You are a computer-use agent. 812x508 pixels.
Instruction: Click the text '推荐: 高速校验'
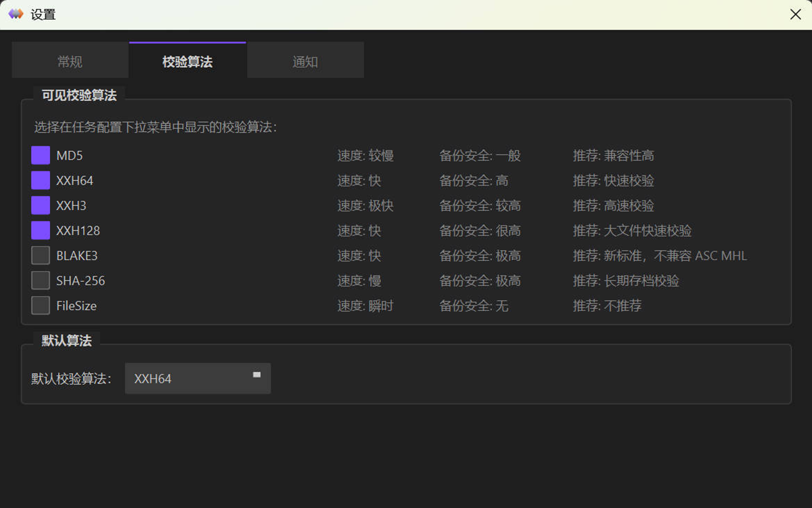point(614,206)
